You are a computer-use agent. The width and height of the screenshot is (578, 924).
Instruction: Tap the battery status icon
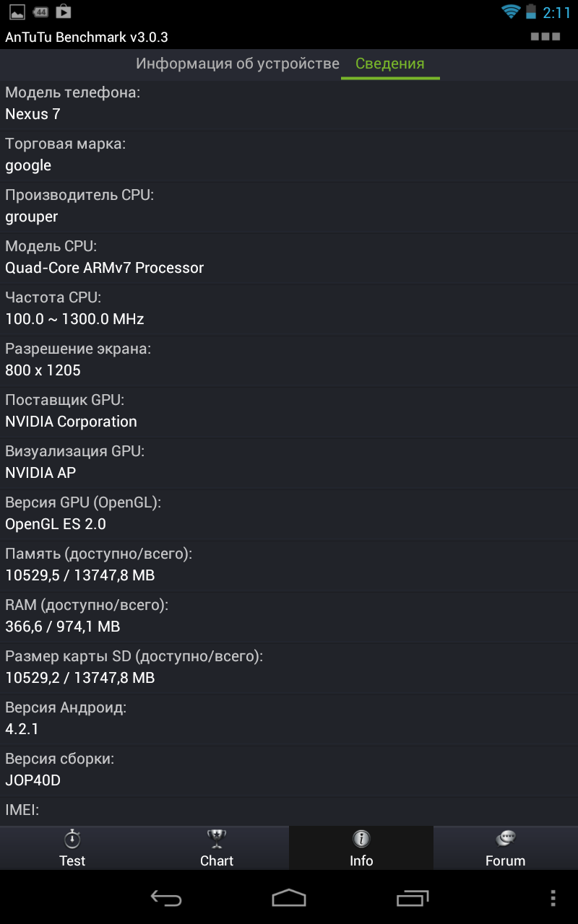tap(531, 12)
